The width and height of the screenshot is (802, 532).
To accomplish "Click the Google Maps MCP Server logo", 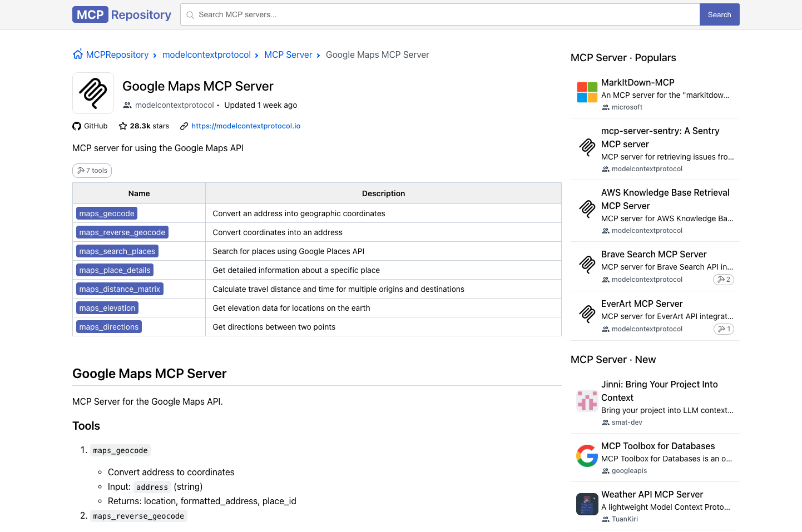I will pyautogui.click(x=93, y=93).
